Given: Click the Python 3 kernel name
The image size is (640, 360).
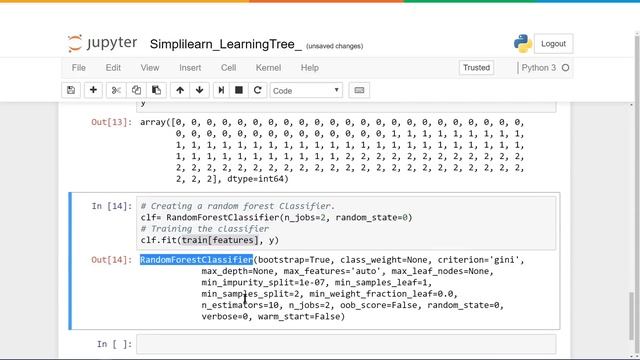Looking at the screenshot, I should (539, 68).
